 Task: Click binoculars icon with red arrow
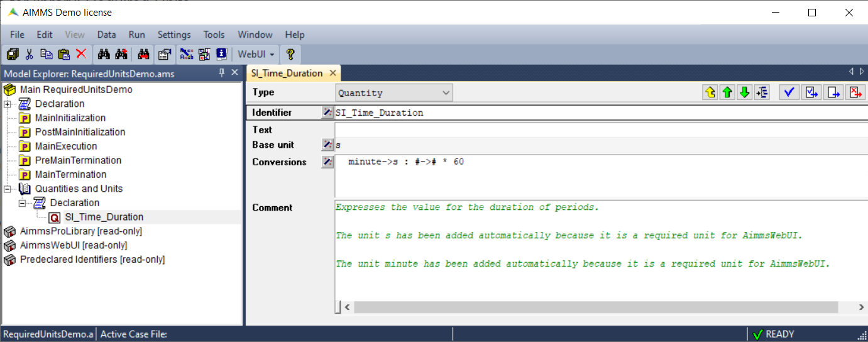tap(144, 54)
